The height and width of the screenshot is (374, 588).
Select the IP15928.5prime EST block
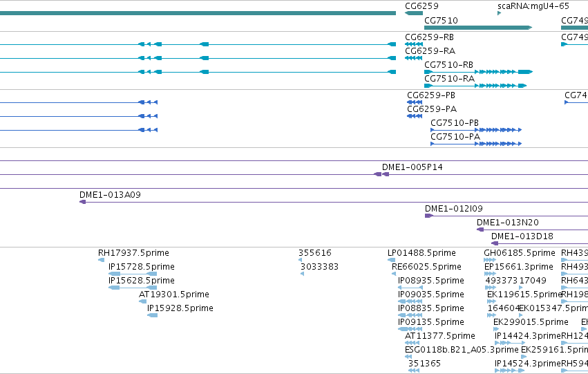[152, 315]
